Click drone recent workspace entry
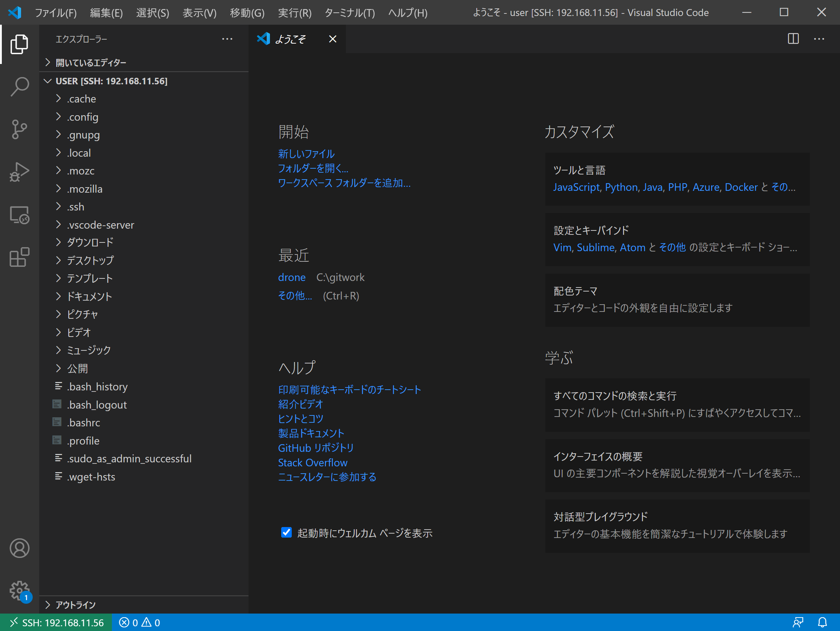 coord(291,277)
